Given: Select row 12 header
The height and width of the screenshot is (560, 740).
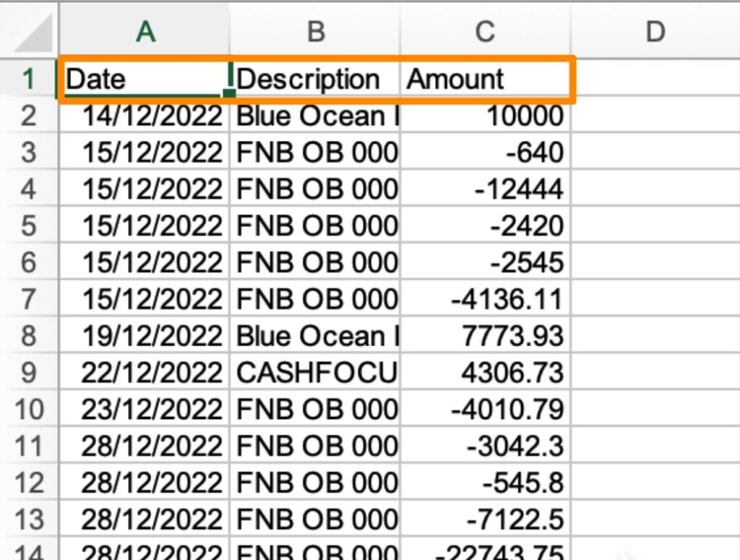Looking at the screenshot, I should tap(29, 483).
